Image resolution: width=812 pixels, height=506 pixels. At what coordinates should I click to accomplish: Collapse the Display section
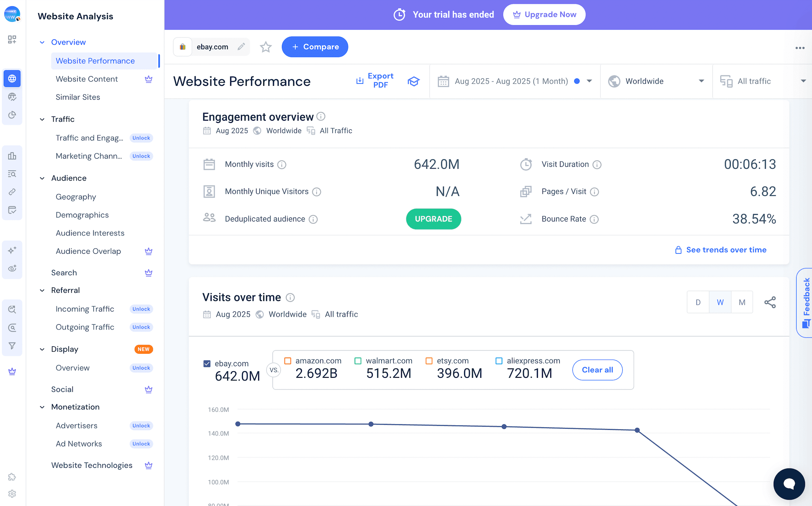[x=42, y=349]
